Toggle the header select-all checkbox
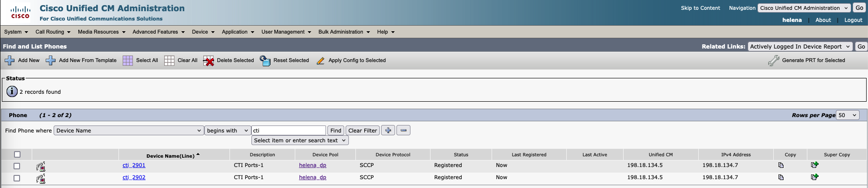Viewport: 868px width, 188px height. 17,154
